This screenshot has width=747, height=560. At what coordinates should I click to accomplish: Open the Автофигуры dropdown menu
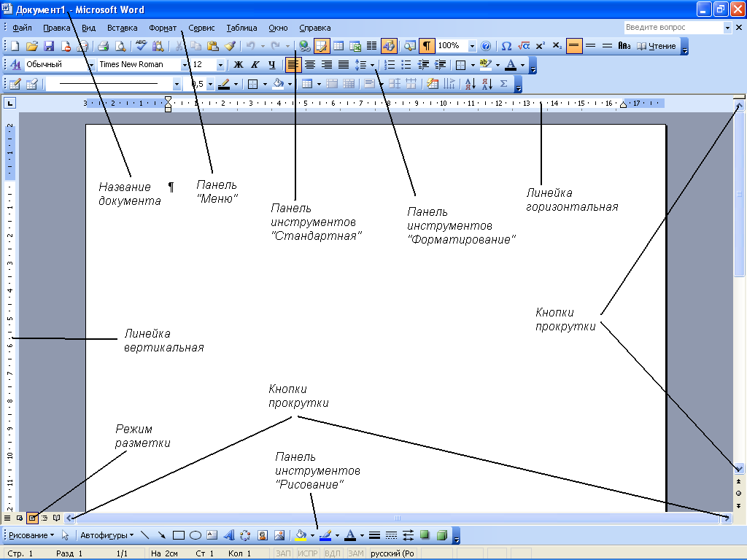coord(107,535)
